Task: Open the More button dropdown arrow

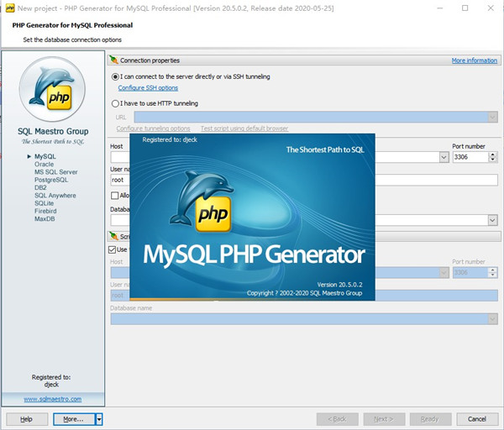Action: click(x=98, y=418)
